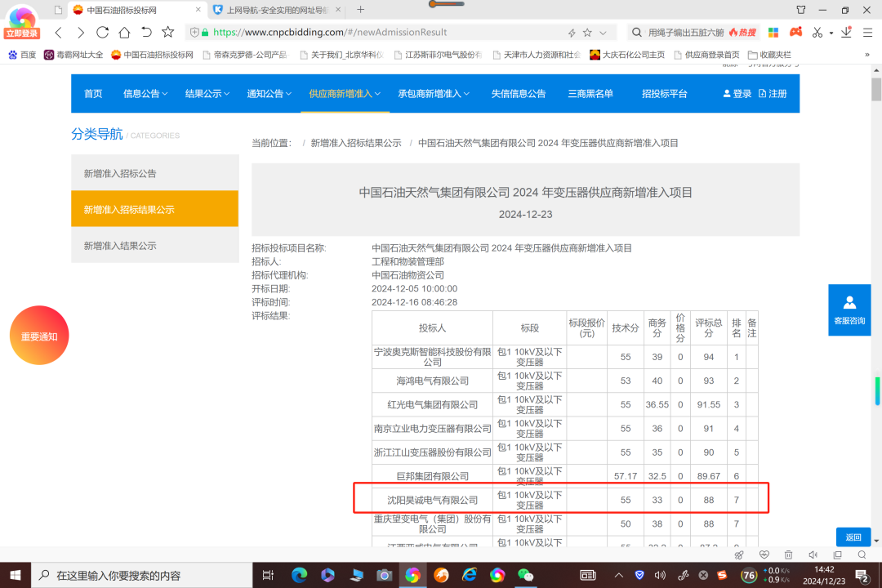Open the 大庆石化公司主页 bookmark
This screenshot has height=588, width=882.
(x=627, y=55)
